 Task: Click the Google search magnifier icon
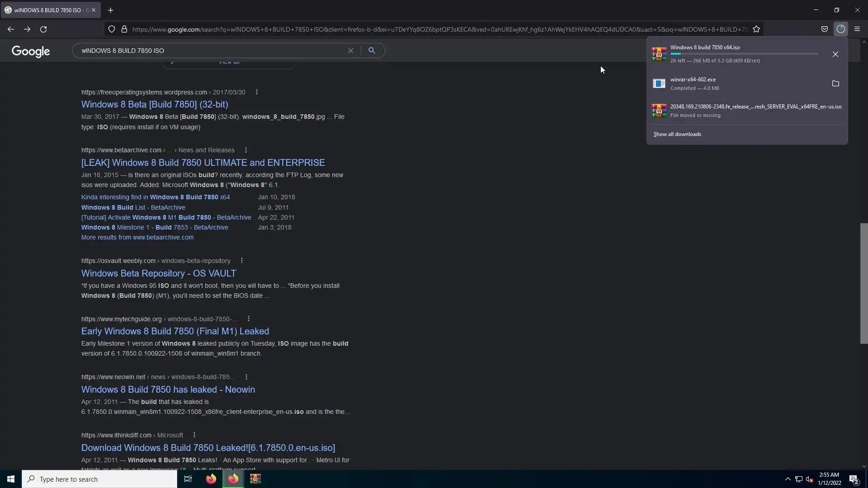(372, 51)
